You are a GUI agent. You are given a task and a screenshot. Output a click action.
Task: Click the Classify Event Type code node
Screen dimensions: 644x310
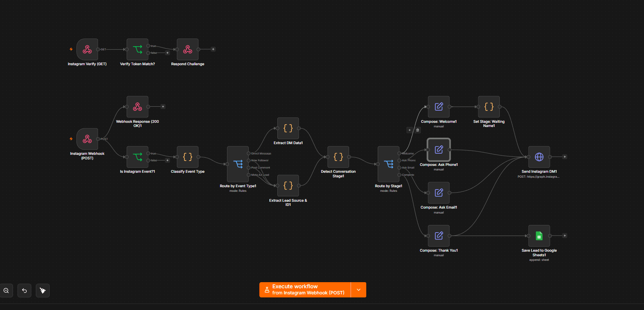click(x=188, y=157)
